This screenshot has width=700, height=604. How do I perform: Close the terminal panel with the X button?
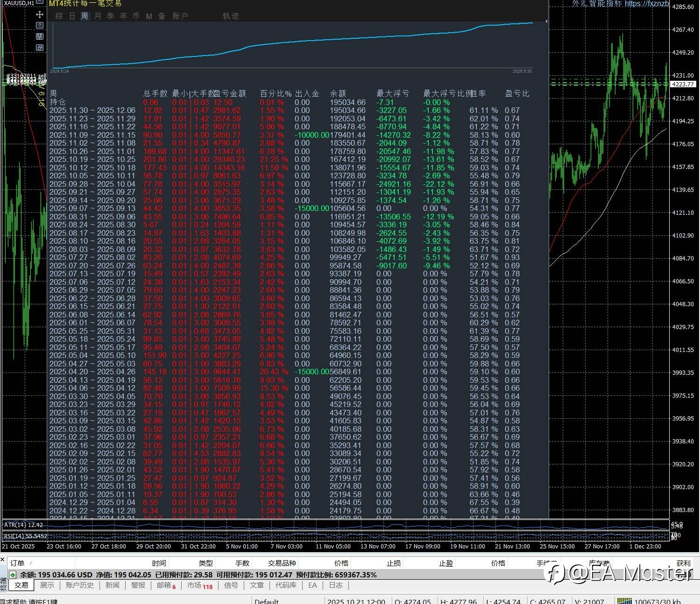2,559
